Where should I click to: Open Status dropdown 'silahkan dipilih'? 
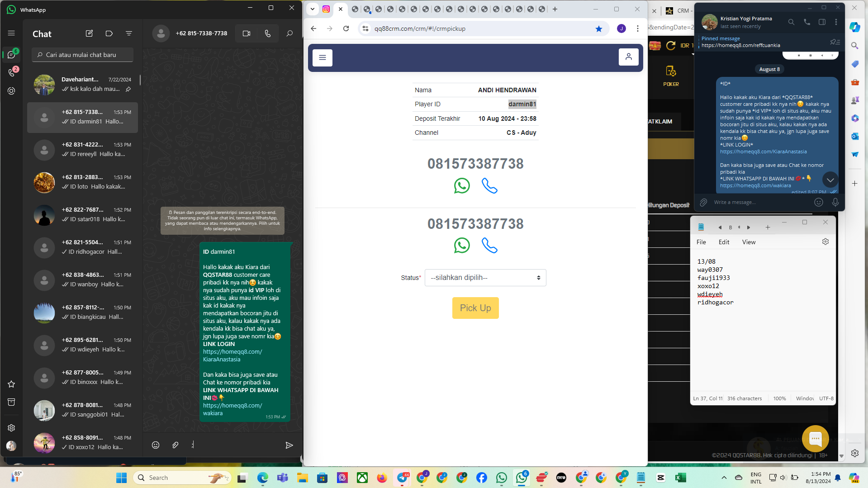click(485, 278)
